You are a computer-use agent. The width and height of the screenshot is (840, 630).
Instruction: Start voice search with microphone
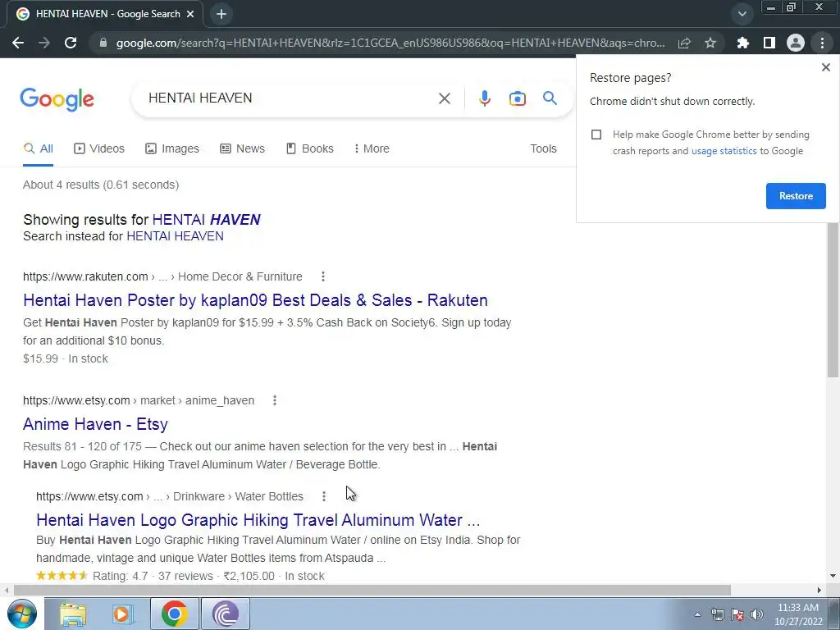[x=484, y=98]
